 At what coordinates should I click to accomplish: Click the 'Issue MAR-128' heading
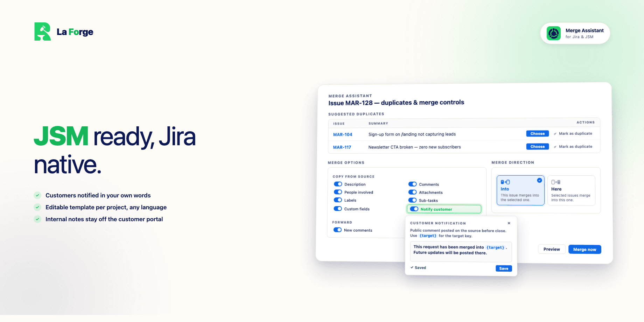pos(396,103)
